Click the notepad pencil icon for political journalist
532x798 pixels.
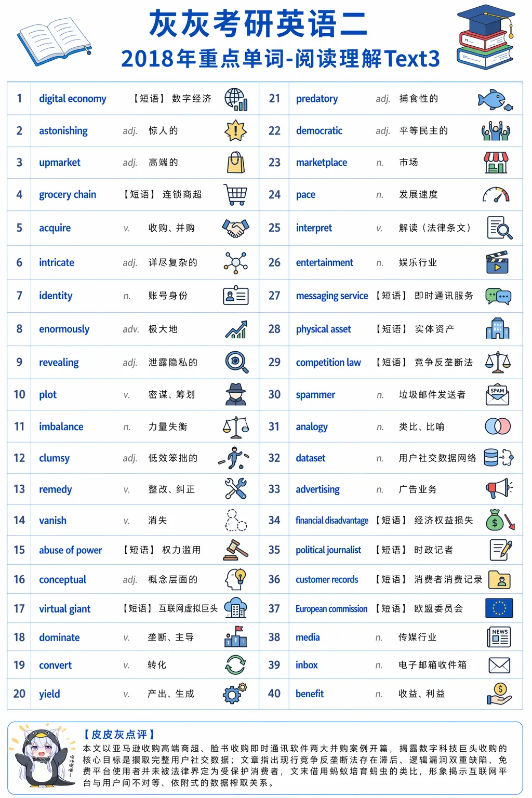click(x=501, y=550)
